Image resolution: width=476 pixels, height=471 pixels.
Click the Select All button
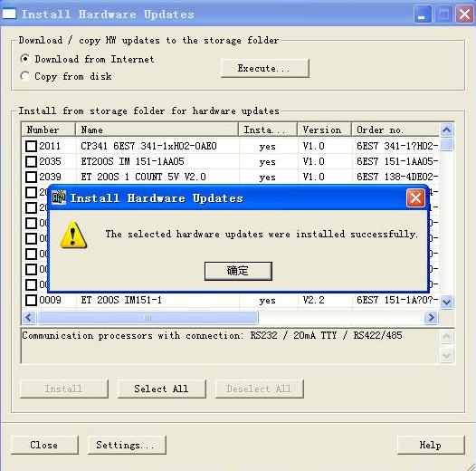click(x=161, y=389)
